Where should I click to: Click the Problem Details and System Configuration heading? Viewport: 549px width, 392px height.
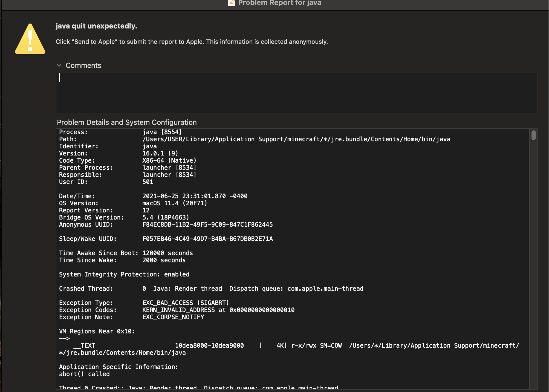pyautogui.click(x=127, y=122)
